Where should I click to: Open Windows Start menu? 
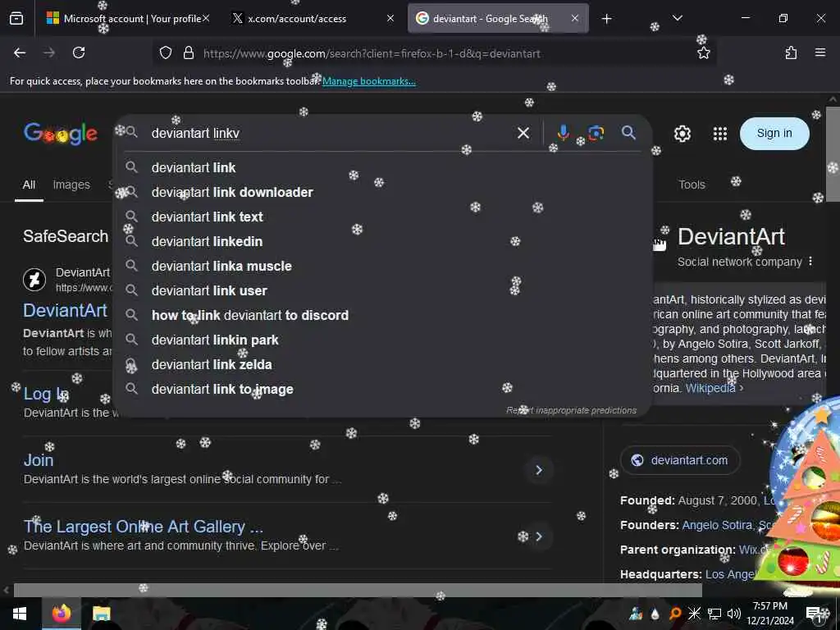(x=20, y=614)
